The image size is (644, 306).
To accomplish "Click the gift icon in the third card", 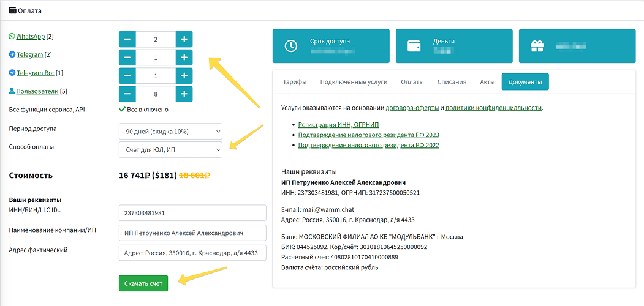I will (x=536, y=46).
